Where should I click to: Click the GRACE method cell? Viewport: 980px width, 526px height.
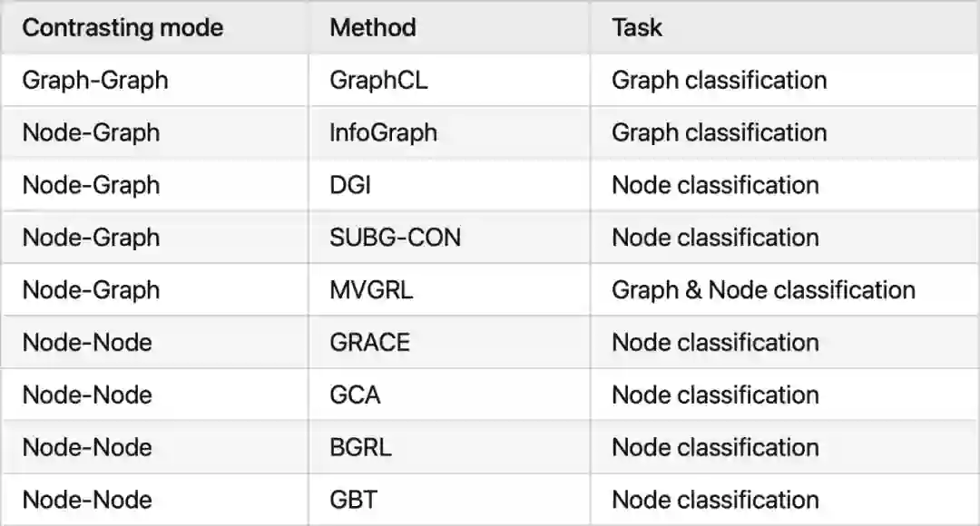tap(369, 343)
